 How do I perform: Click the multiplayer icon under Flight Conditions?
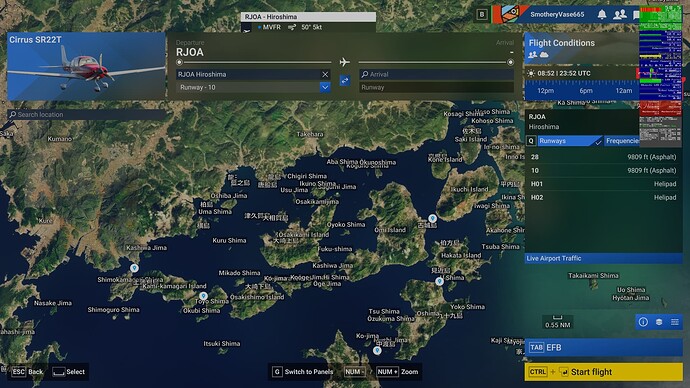pos(532,55)
